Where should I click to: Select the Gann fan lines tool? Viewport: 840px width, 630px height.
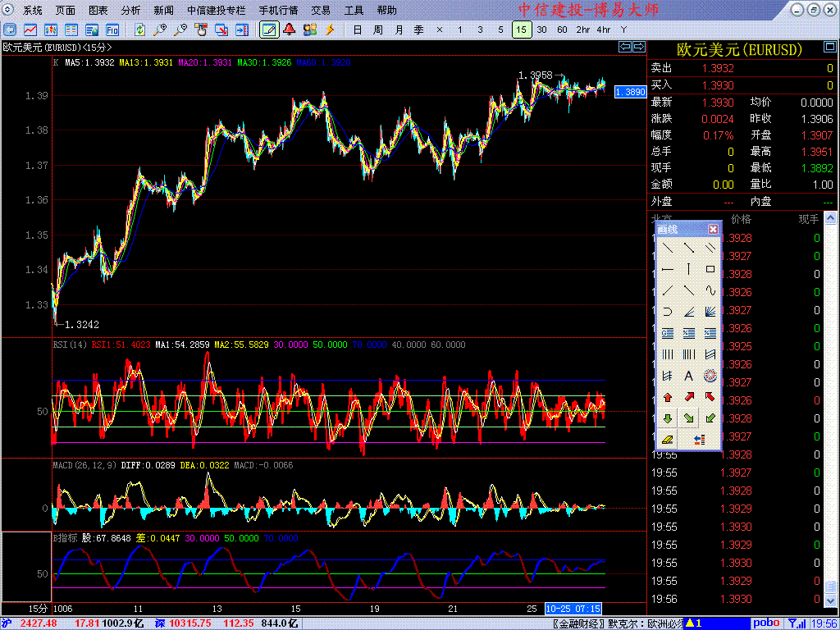[710, 312]
